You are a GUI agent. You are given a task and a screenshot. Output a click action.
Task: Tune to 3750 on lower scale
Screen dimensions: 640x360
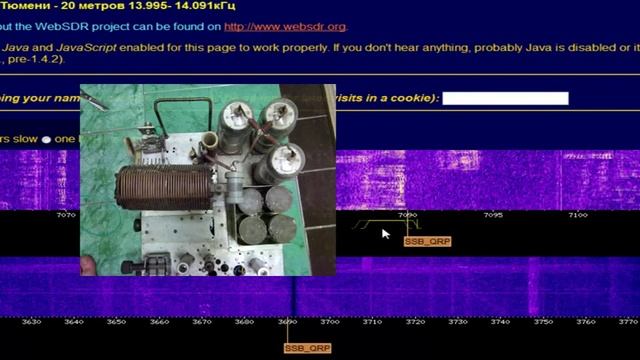(x=543, y=322)
